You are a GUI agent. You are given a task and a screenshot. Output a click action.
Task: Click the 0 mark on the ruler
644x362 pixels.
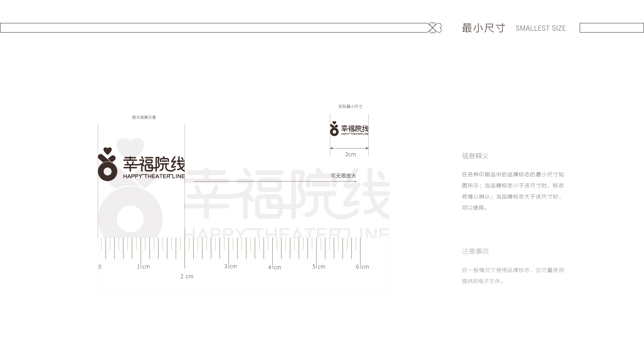pyautogui.click(x=100, y=267)
